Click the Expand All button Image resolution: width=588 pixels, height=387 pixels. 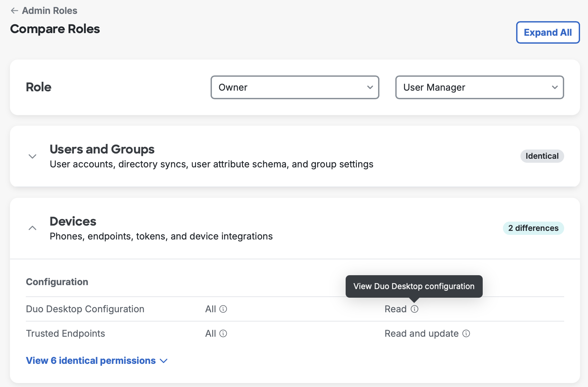[x=548, y=32]
